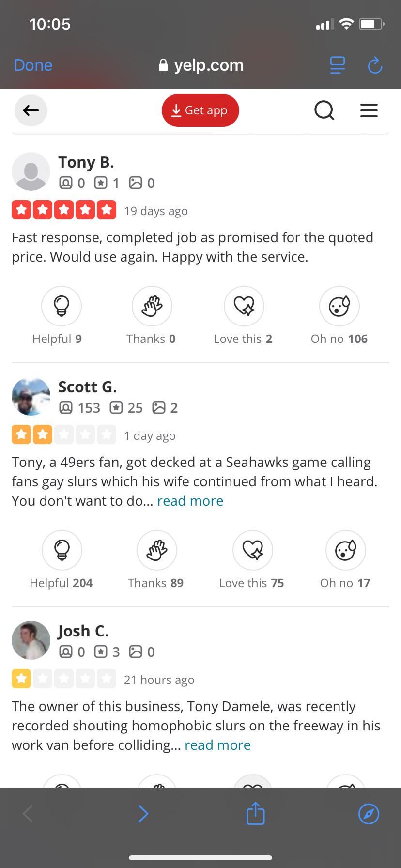The image size is (401, 868).
Task: Open the share sheet icon
Action: 255,813
